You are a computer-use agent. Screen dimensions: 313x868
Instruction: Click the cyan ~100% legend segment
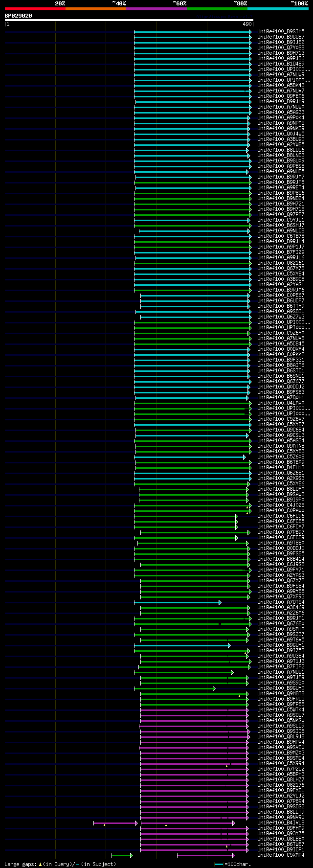point(278,9)
